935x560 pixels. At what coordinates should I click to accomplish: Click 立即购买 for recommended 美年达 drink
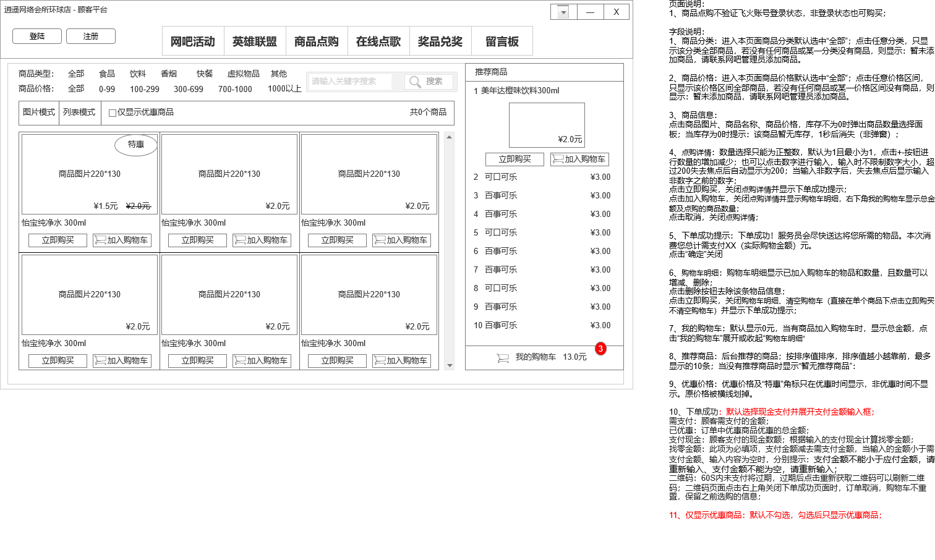[514, 159]
